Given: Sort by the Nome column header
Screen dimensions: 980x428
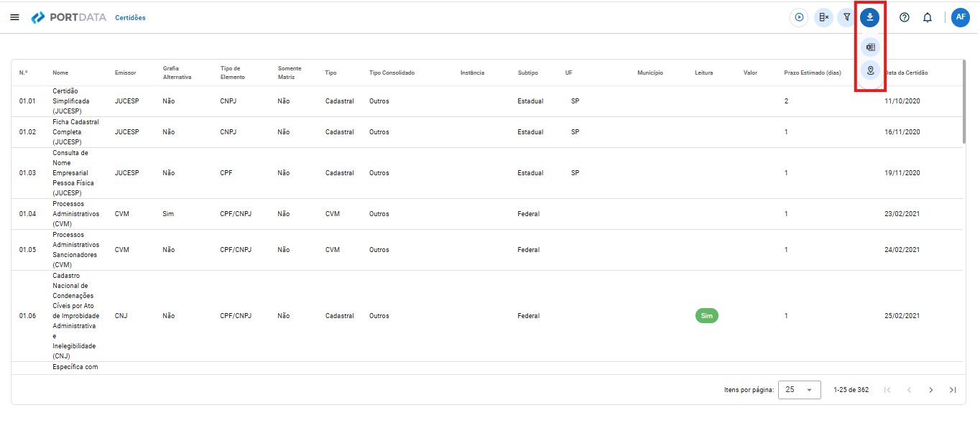Looking at the screenshot, I should tap(60, 73).
